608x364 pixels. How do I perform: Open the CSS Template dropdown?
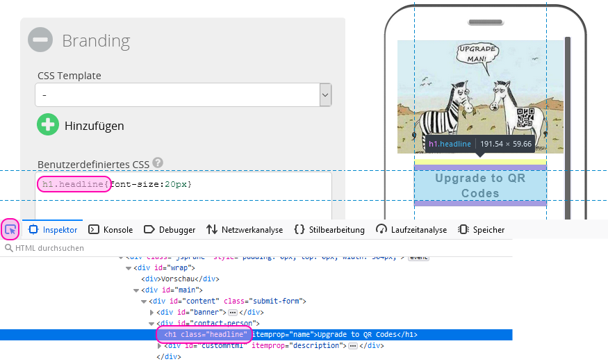(x=183, y=94)
